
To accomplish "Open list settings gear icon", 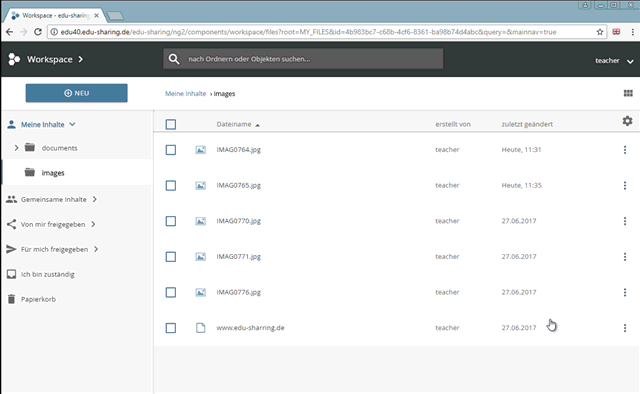I will tap(627, 121).
